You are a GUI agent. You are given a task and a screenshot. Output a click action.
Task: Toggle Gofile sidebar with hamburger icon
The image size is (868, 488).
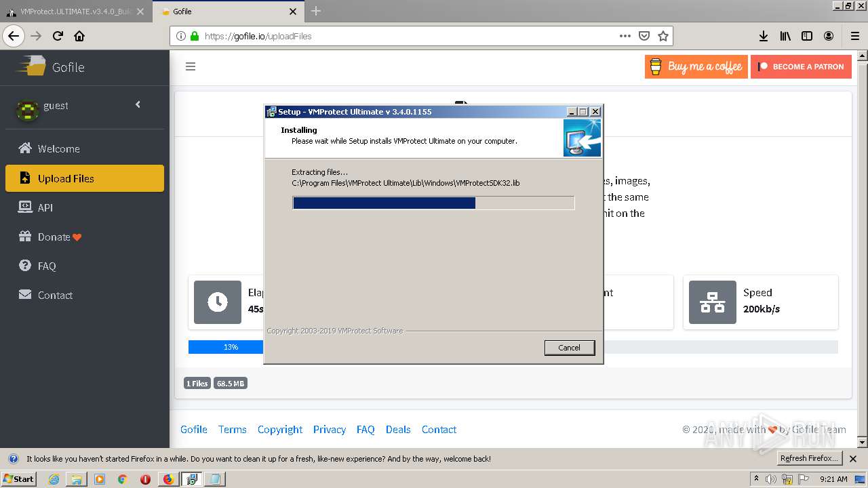click(191, 66)
